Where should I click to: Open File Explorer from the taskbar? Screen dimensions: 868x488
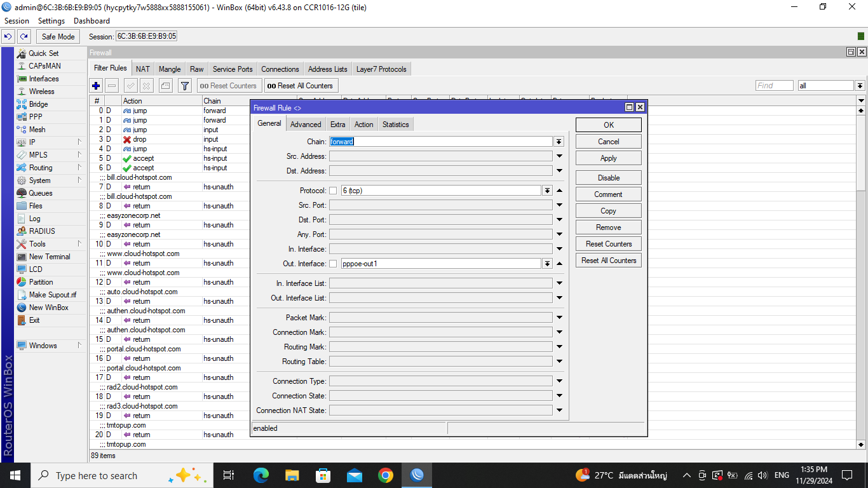coord(292,475)
